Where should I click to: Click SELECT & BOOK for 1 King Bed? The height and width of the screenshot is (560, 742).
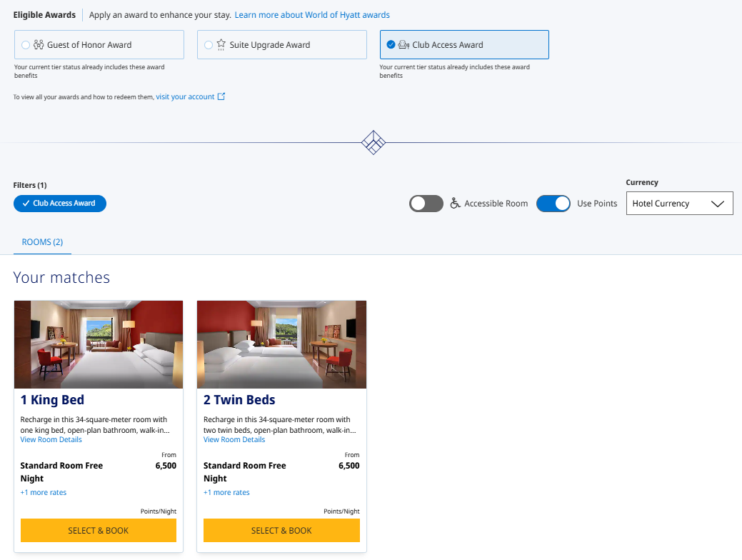[98, 530]
